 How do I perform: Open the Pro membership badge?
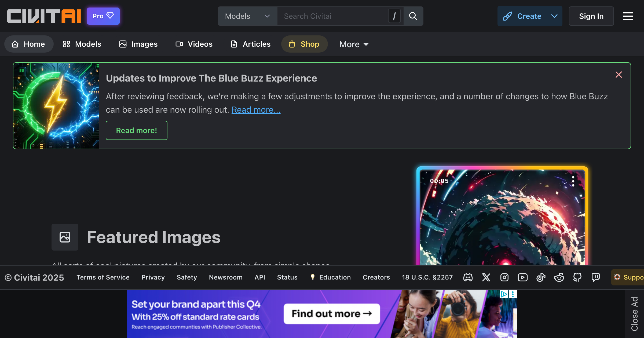click(103, 16)
